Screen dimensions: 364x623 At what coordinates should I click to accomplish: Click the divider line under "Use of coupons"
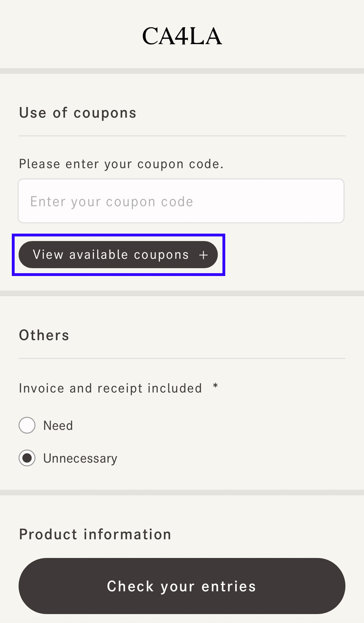182,136
